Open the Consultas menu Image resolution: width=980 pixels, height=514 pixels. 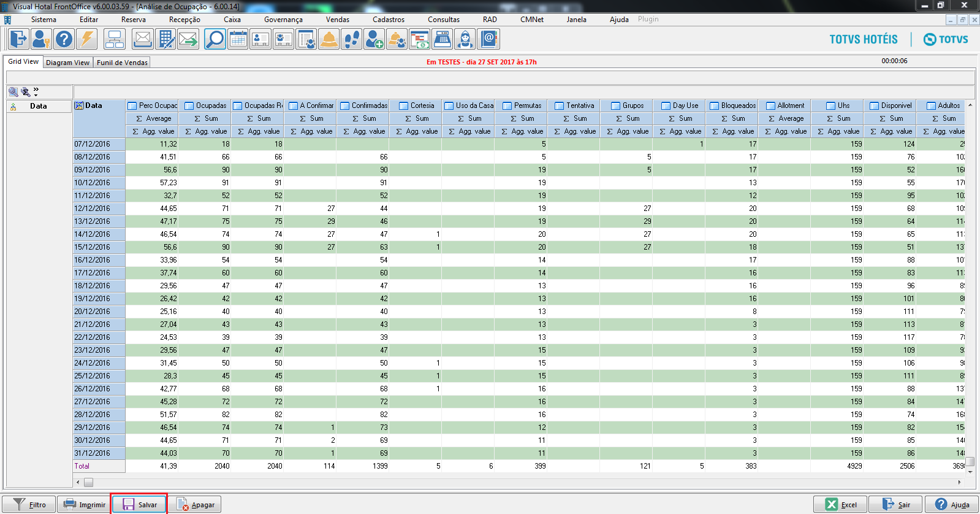pos(444,20)
